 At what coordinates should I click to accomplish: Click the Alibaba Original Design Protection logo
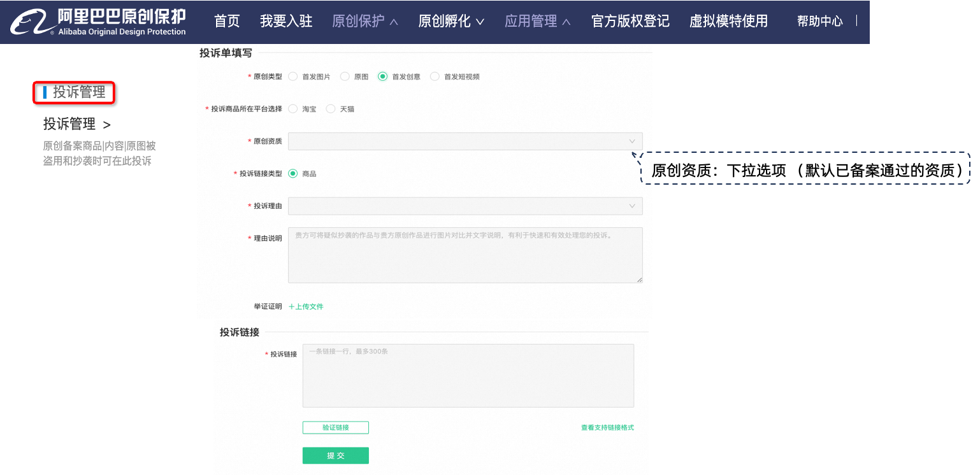[x=99, y=22]
